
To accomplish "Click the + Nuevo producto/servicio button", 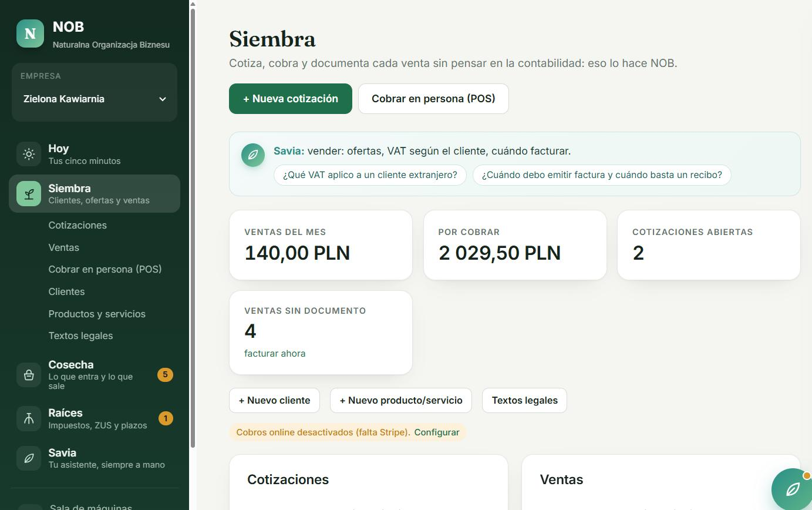I will (x=401, y=401).
